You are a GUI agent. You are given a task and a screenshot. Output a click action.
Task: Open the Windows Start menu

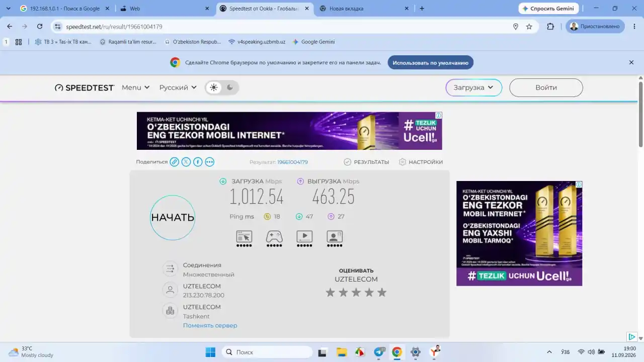coord(210,352)
